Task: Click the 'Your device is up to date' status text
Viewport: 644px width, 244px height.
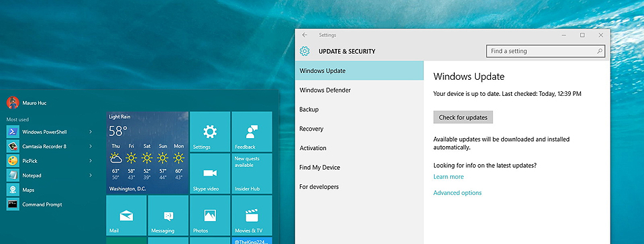Action: click(x=507, y=94)
